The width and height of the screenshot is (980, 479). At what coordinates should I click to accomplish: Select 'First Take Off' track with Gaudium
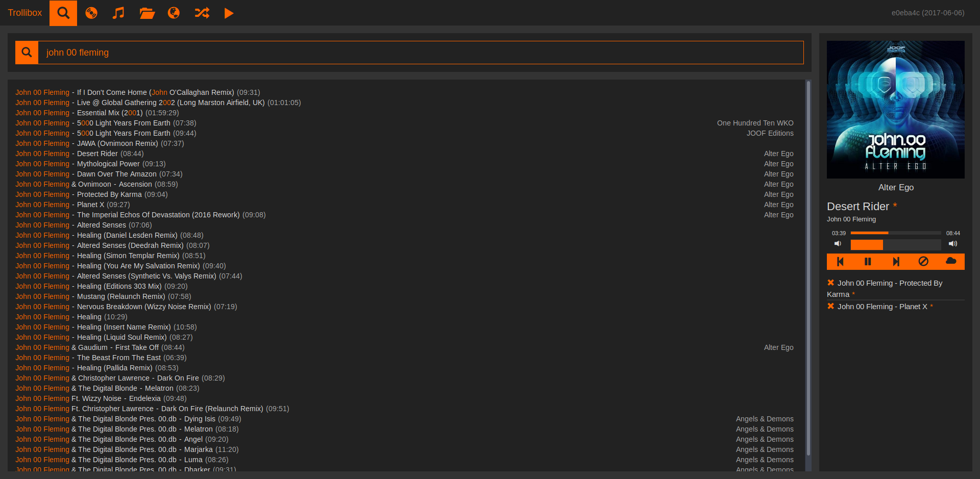tap(137, 347)
